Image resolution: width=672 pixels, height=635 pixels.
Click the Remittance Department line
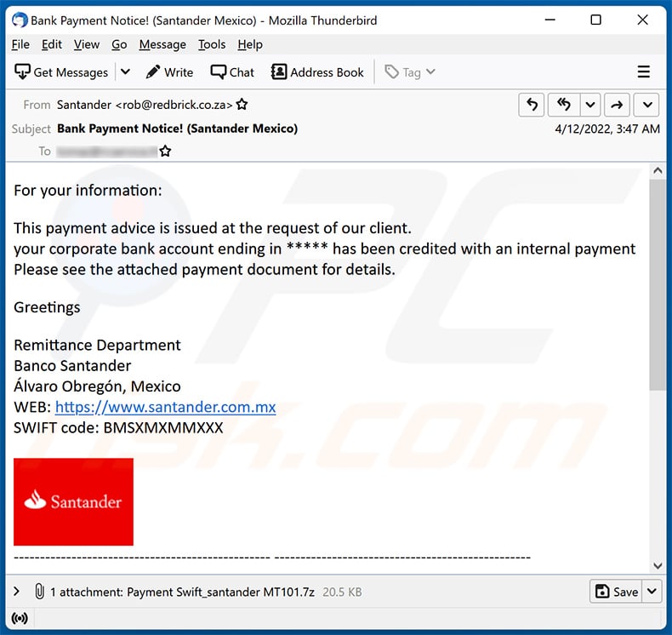pos(97,345)
